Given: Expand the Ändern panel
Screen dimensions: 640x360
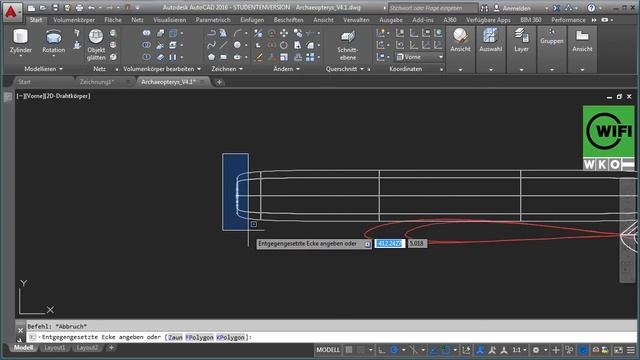Looking at the screenshot, I should pyautogui.click(x=287, y=69).
